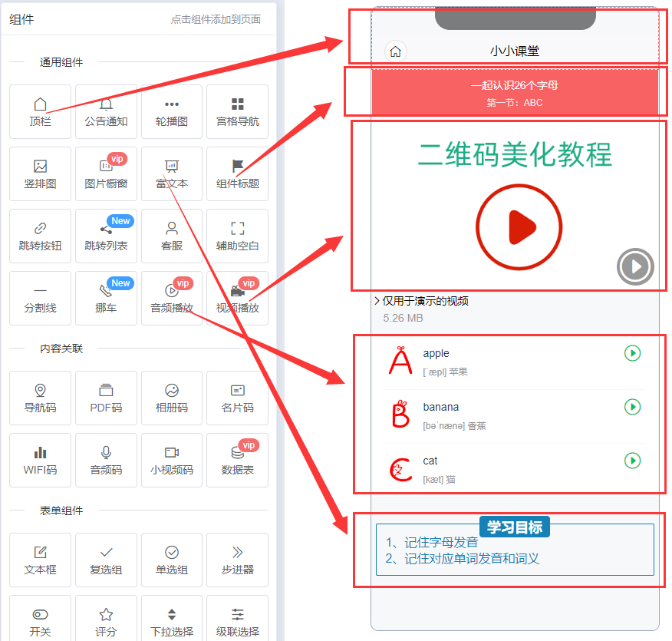This screenshot has width=672, height=641.
Task: Insert the 音频播放 audio player component
Action: coord(172,298)
